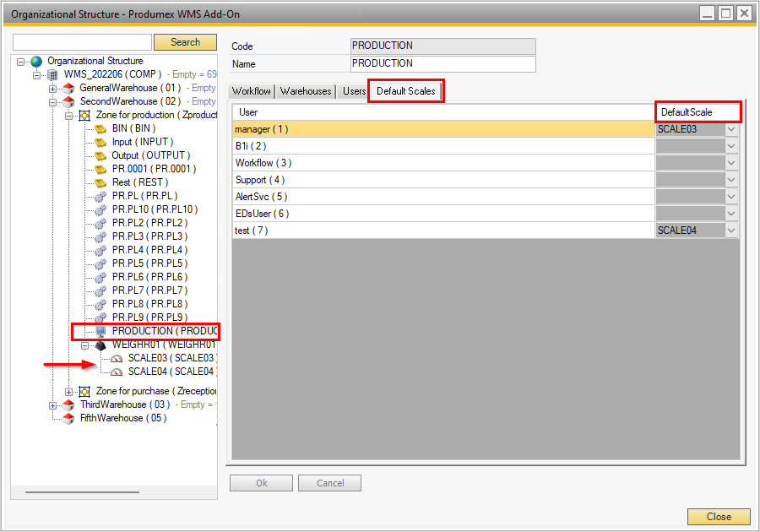This screenshot has width=760, height=532.
Task: Open the Warehouses tab
Action: [x=306, y=91]
